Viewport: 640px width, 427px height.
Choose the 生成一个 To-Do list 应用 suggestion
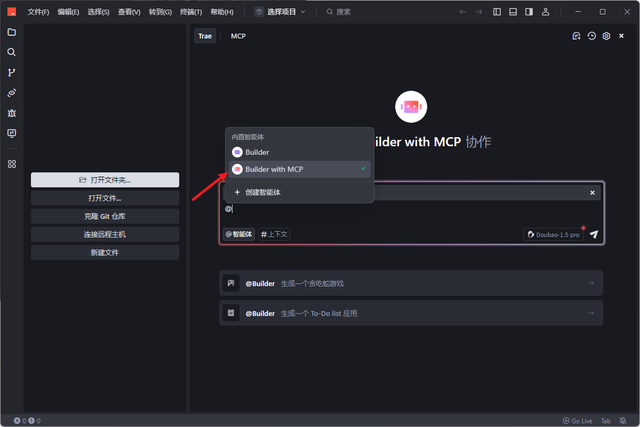click(x=411, y=313)
